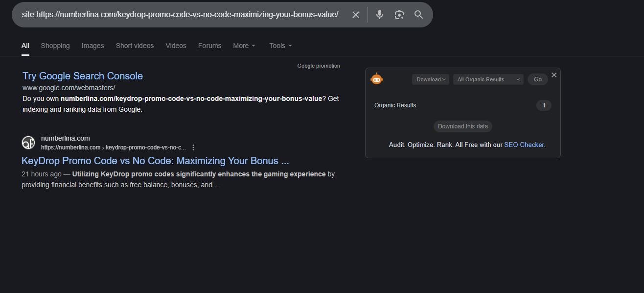Start voice search with the microphone icon

[x=379, y=15]
